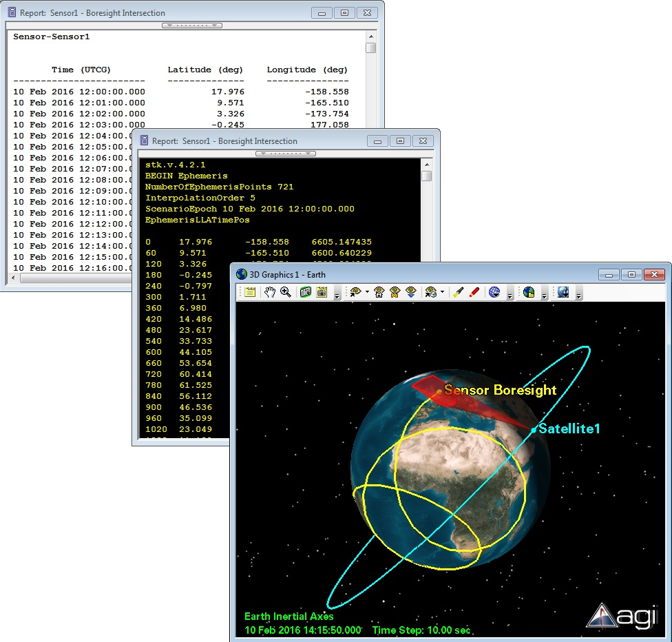Click the agi logo in 3D window
The height and width of the screenshot is (642, 672).
coord(622,617)
